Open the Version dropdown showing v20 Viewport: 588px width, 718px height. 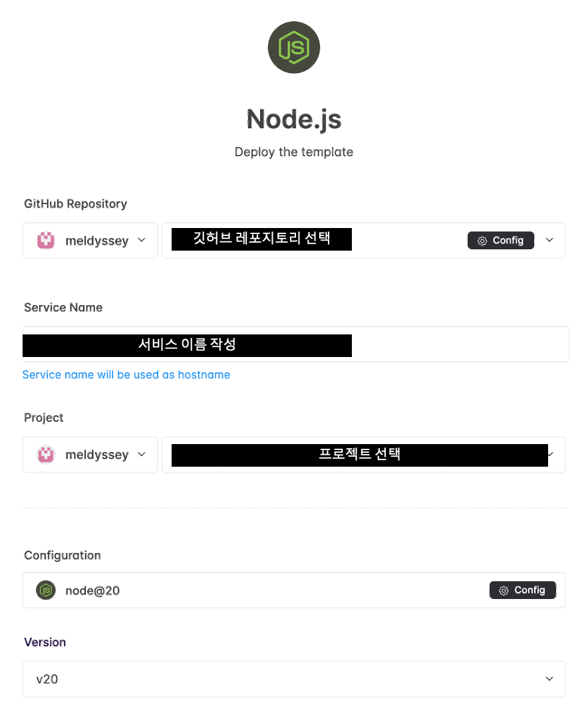tap(293, 679)
